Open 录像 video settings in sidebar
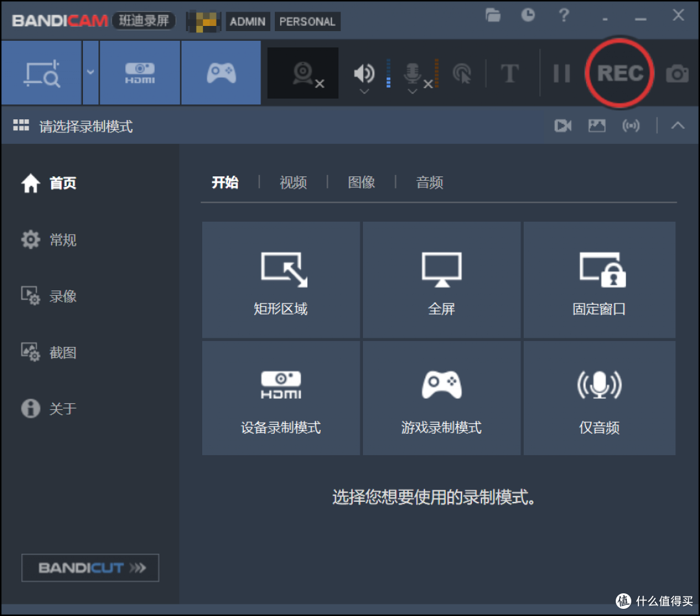This screenshot has height=616, width=700. [49, 296]
